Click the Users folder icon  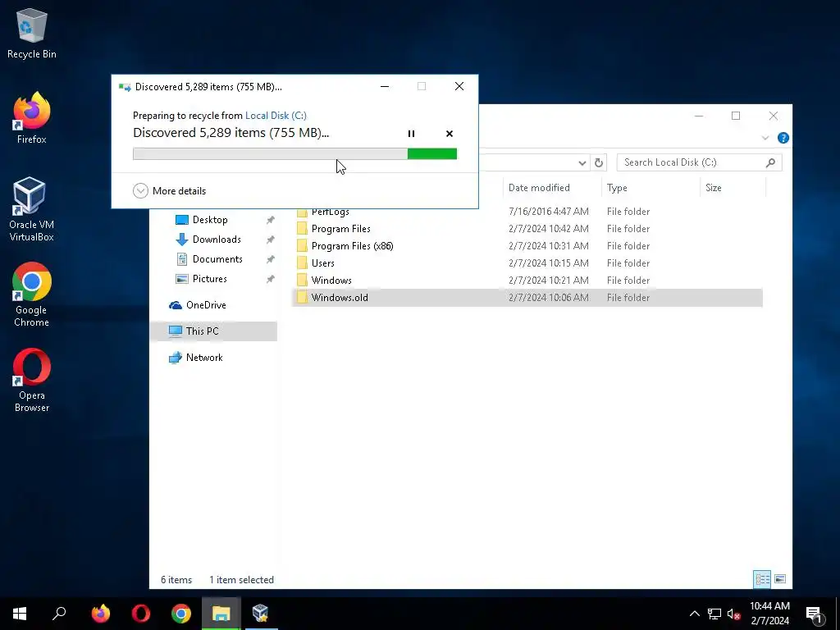pyautogui.click(x=302, y=263)
